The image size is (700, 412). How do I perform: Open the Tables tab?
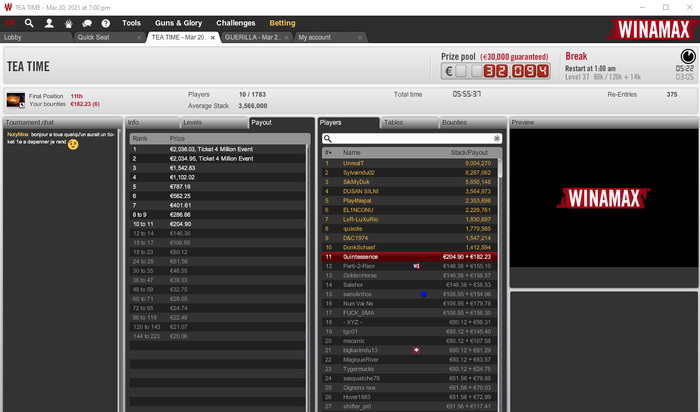(x=408, y=123)
